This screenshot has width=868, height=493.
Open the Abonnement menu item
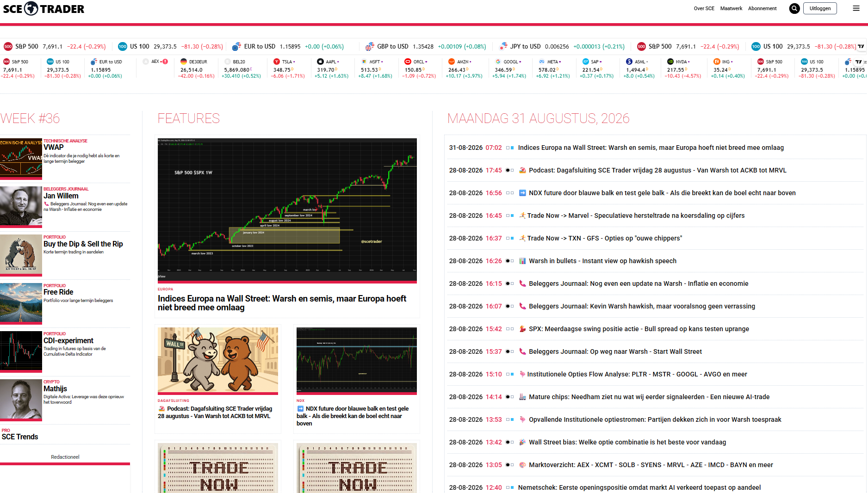(x=762, y=8)
